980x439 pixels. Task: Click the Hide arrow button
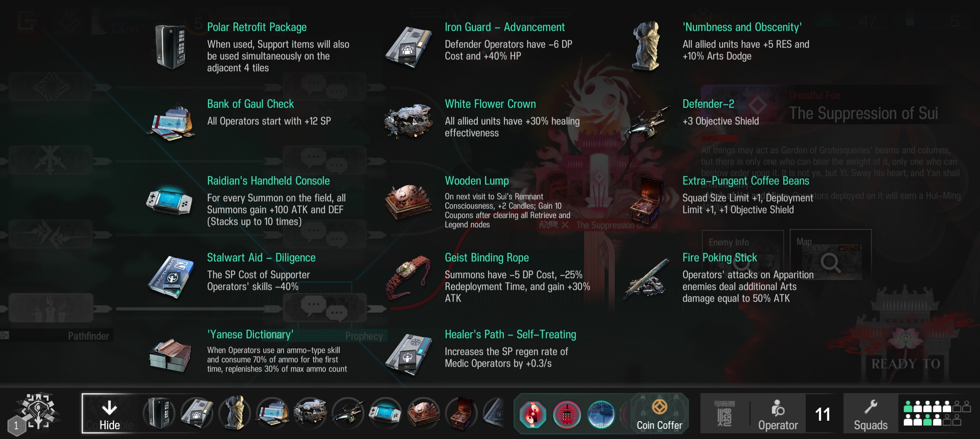click(110, 413)
